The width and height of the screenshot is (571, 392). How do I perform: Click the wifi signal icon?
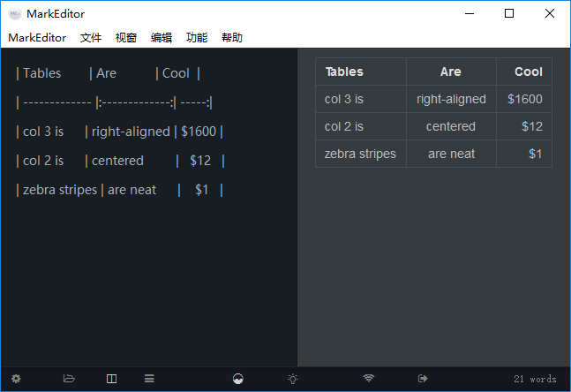pyautogui.click(x=369, y=379)
